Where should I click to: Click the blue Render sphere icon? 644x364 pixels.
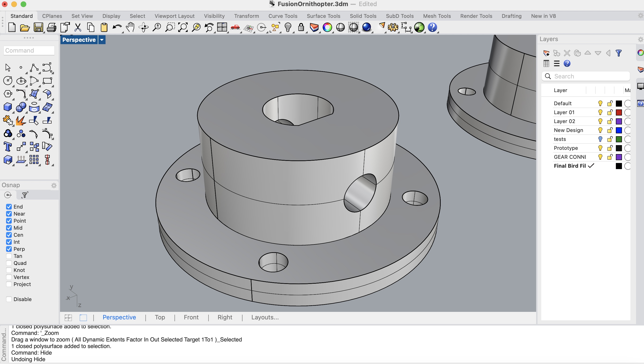click(367, 27)
